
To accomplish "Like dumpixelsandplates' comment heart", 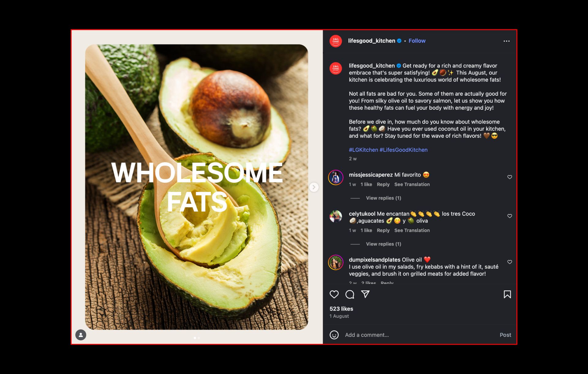I will pyautogui.click(x=510, y=262).
